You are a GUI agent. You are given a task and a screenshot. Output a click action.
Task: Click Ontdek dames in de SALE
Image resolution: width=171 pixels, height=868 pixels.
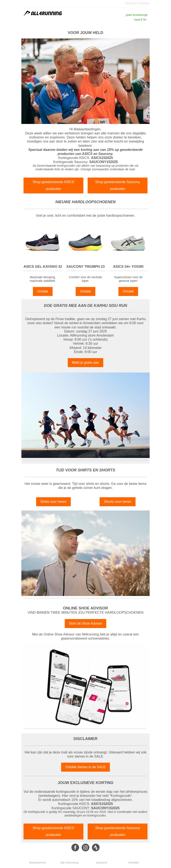tap(85, 767)
